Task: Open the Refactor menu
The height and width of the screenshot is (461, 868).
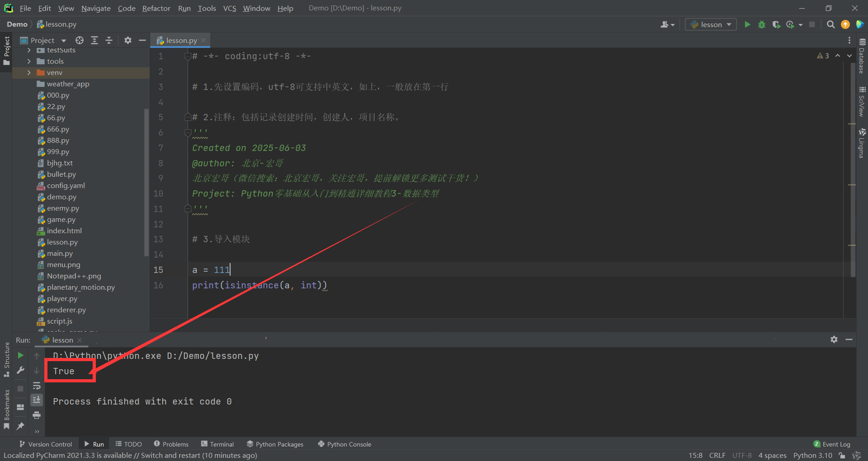Action: pyautogui.click(x=156, y=8)
